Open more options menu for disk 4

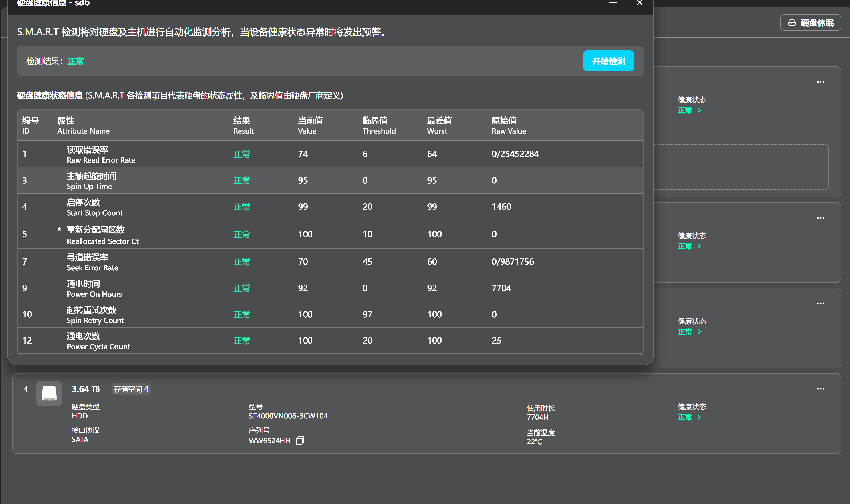click(x=820, y=389)
